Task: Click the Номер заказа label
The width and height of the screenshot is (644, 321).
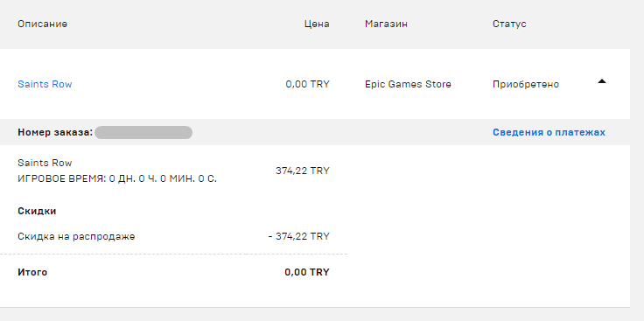Action: (55, 133)
